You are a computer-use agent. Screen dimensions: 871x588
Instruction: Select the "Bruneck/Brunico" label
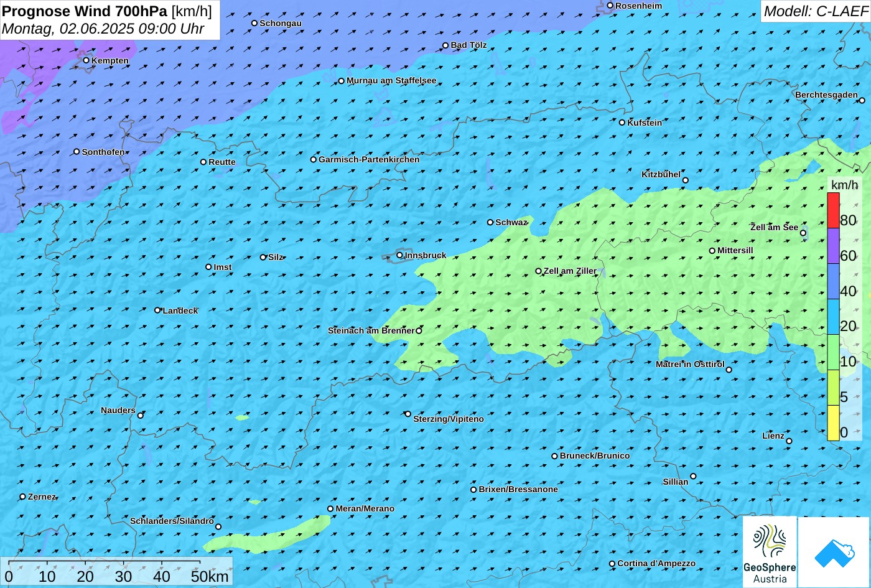click(x=595, y=455)
